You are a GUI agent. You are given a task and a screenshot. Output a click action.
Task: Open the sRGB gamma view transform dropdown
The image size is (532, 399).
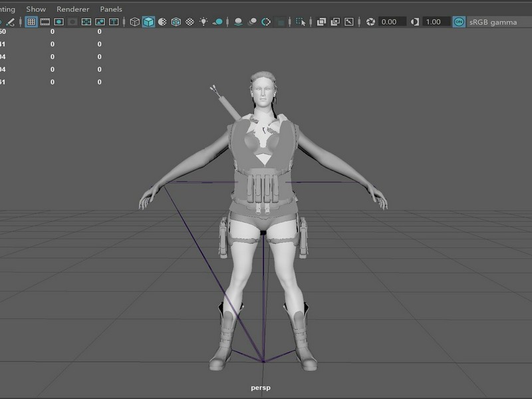pos(499,22)
